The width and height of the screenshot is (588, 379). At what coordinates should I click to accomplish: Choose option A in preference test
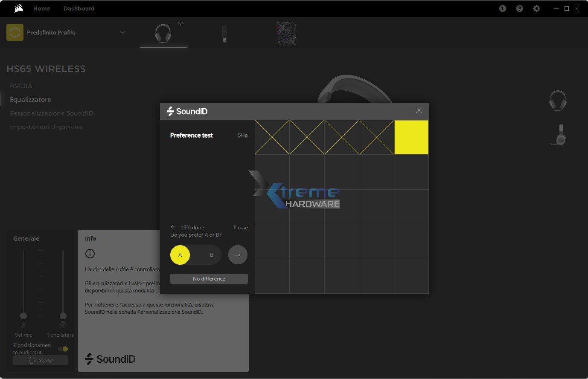pyautogui.click(x=180, y=255)
